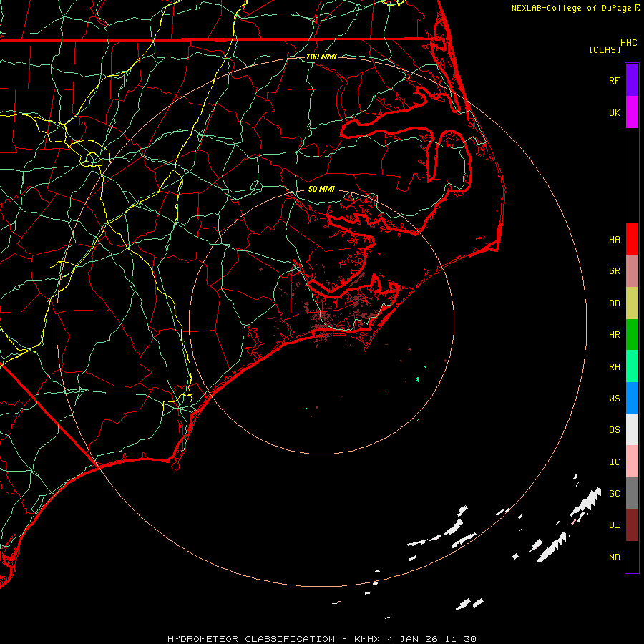Screen dimensions: 644x644
Task: Click the WS legend label
Action: 614,399
